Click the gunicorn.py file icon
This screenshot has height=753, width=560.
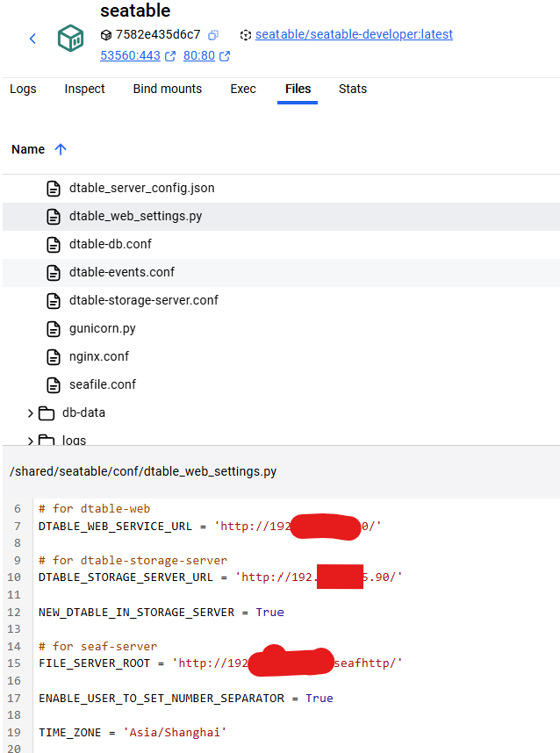pyautogui.click(x=54, y=328)
